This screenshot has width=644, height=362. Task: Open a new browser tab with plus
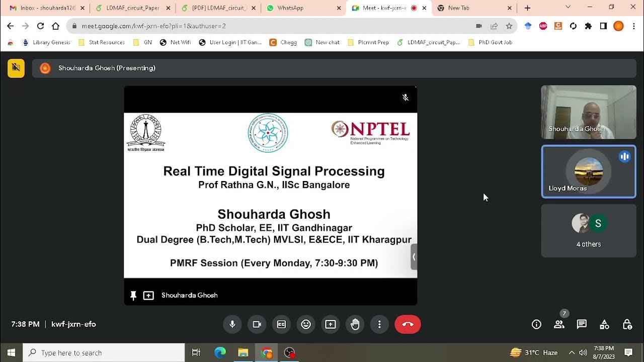[x=527, y=8]
